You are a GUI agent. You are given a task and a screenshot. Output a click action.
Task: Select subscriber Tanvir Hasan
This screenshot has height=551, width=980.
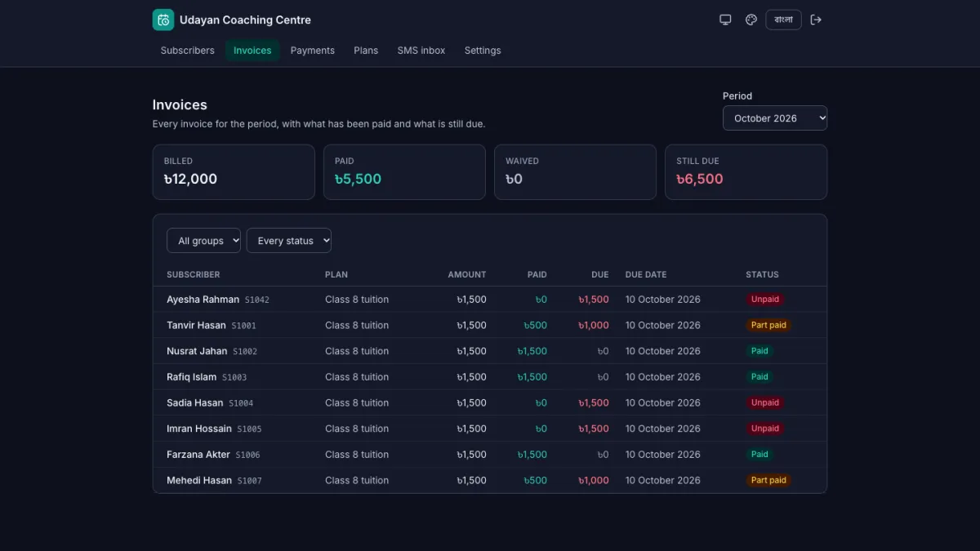pyautogui.click(x=196, y=326)
